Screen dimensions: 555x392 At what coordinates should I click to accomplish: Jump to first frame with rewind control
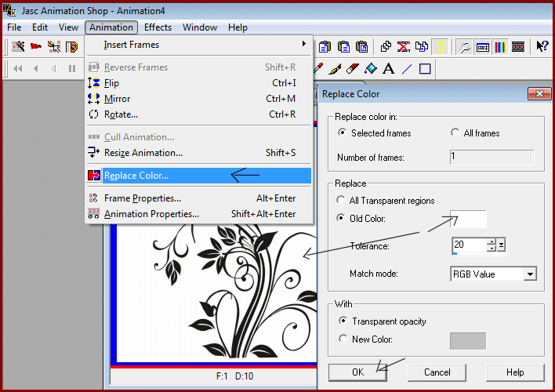coord(18,68)
